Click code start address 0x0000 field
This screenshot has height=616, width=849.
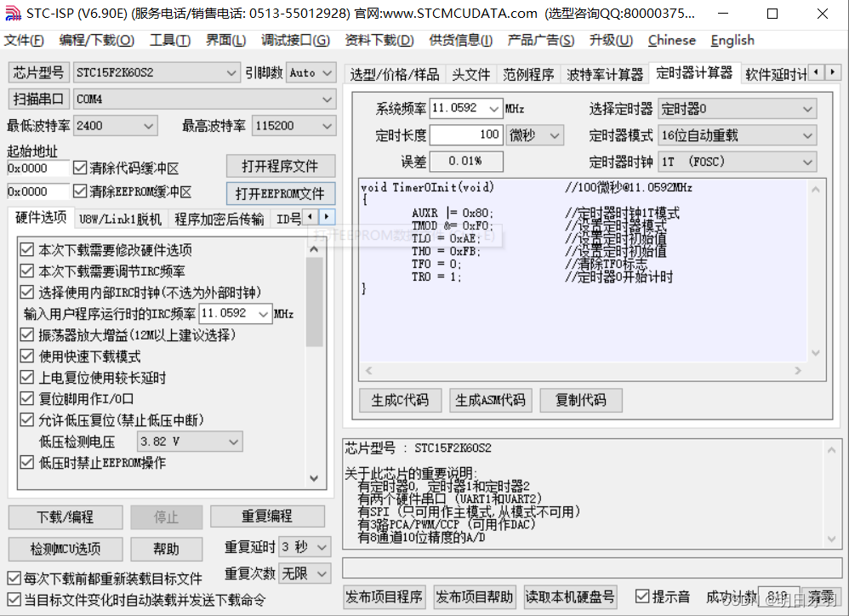38,168
